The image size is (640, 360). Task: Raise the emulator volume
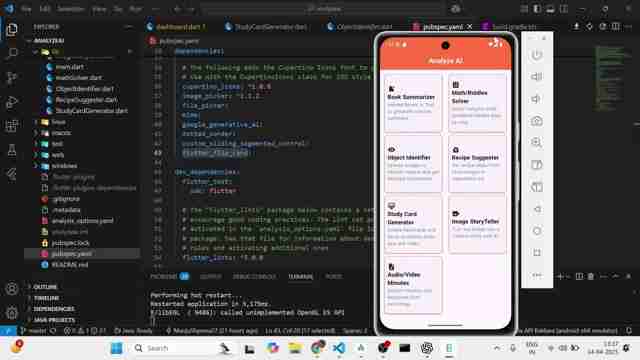click(x=536, y=77)
